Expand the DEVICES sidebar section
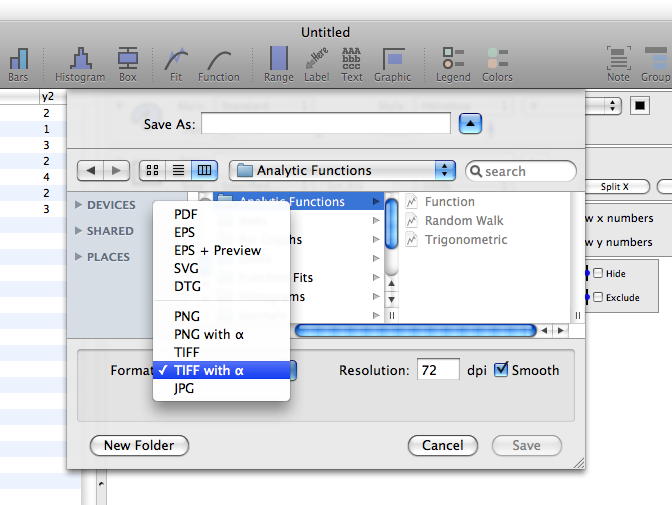 [80, 205]
